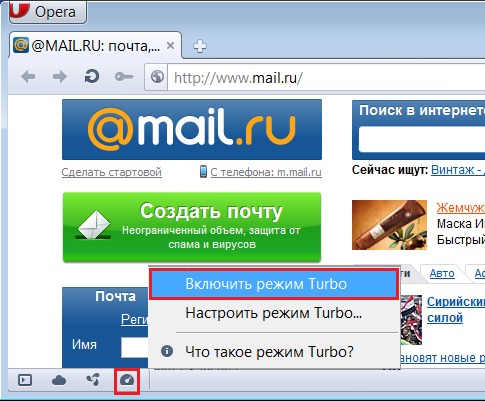Open the password manager key icon
Image resolution: width=485 pixels, height=401 pixels.
tap(124, 77)
